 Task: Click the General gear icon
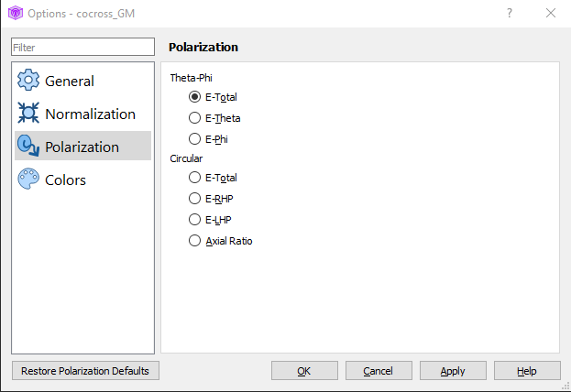pyautogui.click(x=28, y=80)
